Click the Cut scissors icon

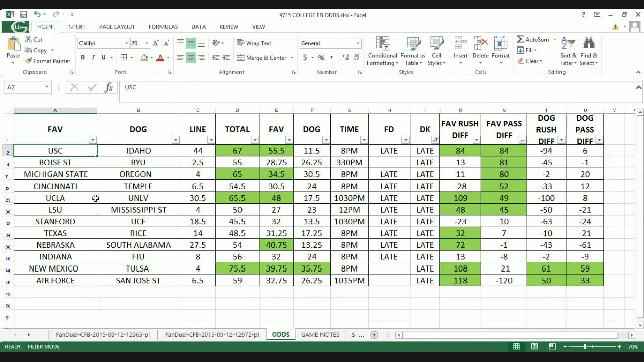[27, 39]
